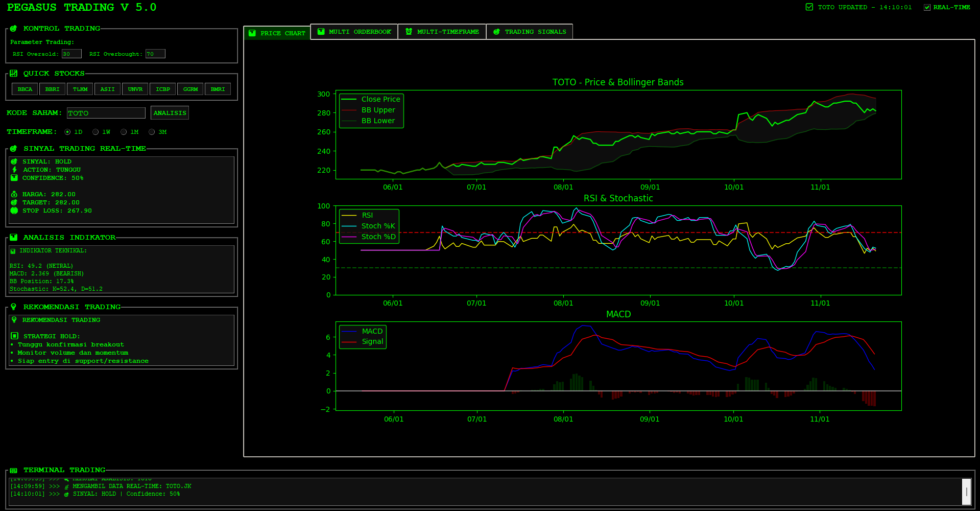Open the Multi-Timeframe tab
The width and height of the screenshot is (980, 511).
pyautogui.click(x=442, y=32)
